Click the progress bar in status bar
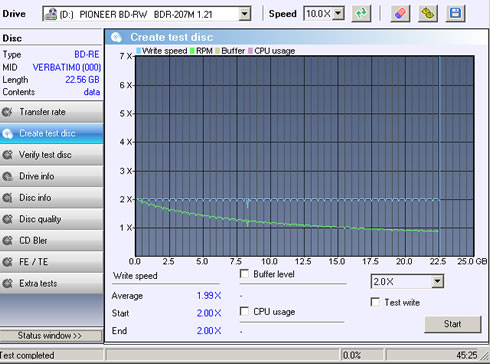This screenshot has height=364, width=490. click(222, 355)
